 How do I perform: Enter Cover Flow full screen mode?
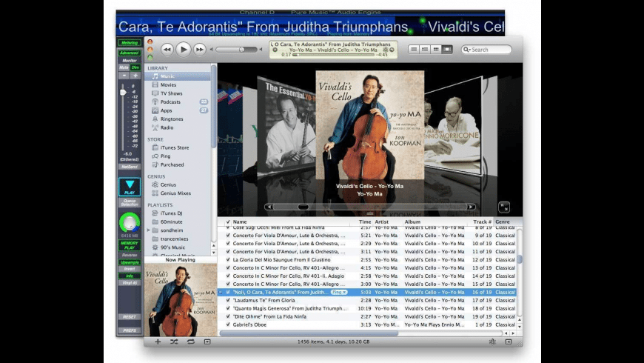pyautogui.click(x=504, y=207)
